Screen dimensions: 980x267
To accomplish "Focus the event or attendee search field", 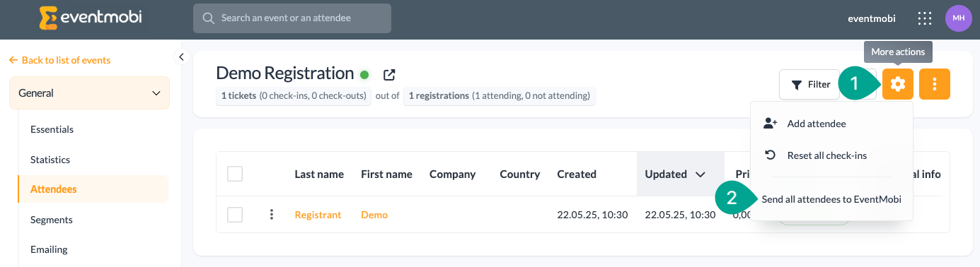I will 292,18.
